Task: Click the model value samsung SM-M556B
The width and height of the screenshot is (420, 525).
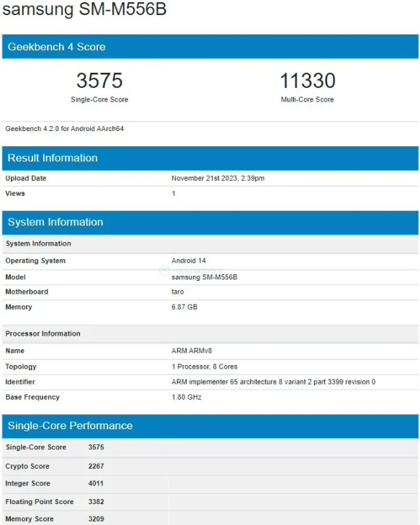Action: click(x=205, y=277)
